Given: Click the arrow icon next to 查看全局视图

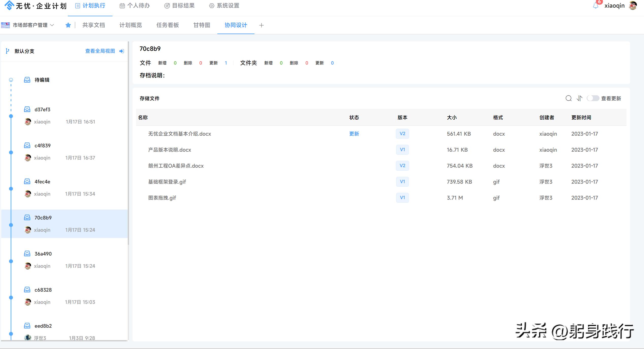Looking at the screenshot, I should pyautogui.click(x=122, y=51).
